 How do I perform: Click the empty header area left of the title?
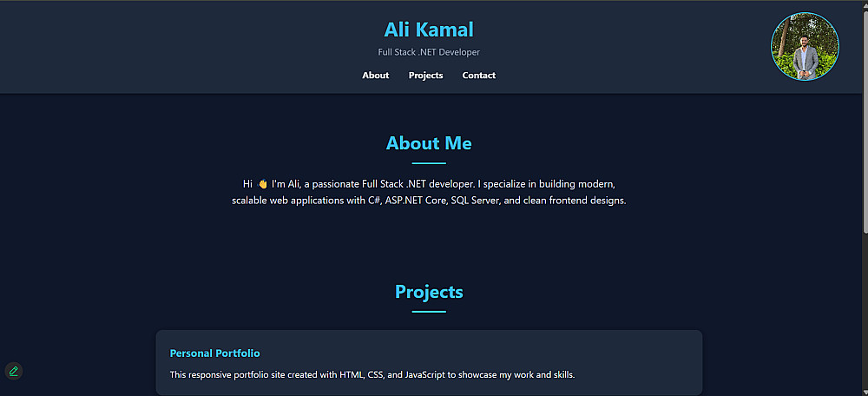click(x=174, y=43)
